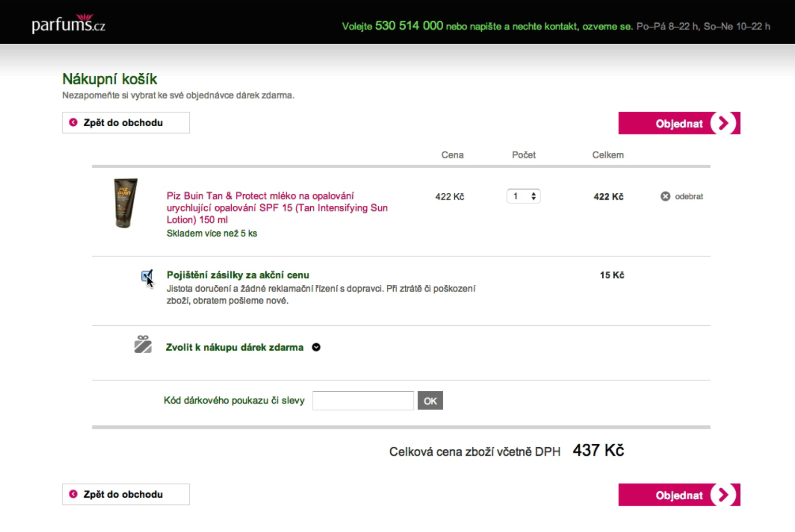Click the Kód dárkového poukazu či slevy label
Viewport: 795px width, 532px height.
[x=234, y=400]
